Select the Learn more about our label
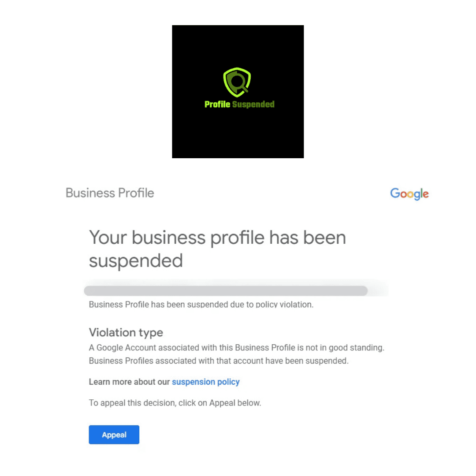The image size is (476, 476). [x=130, y=382]
